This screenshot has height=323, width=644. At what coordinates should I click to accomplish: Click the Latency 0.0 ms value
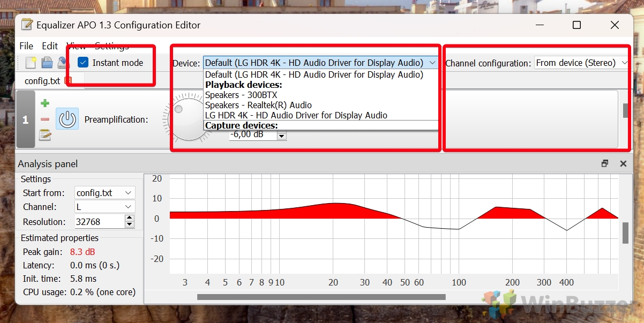(94, 265)
